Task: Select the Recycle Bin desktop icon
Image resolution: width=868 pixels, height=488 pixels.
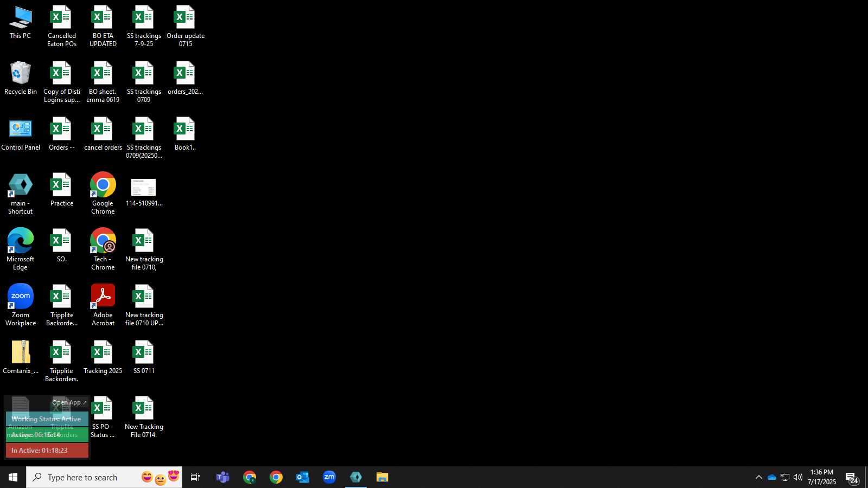Action: (21, 79)
